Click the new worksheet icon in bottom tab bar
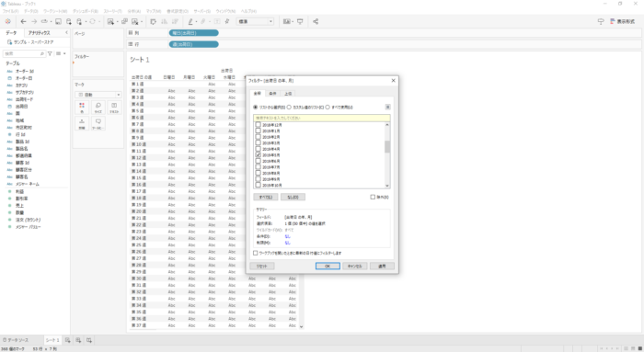Image resolution: width=644 pixels, height=352 pixels. coord(68,340)
